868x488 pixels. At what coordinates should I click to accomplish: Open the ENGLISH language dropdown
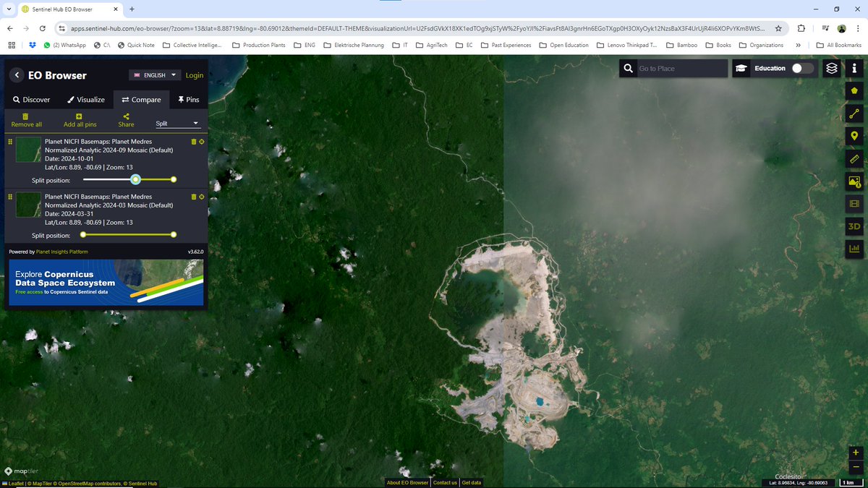click(155, 74)
